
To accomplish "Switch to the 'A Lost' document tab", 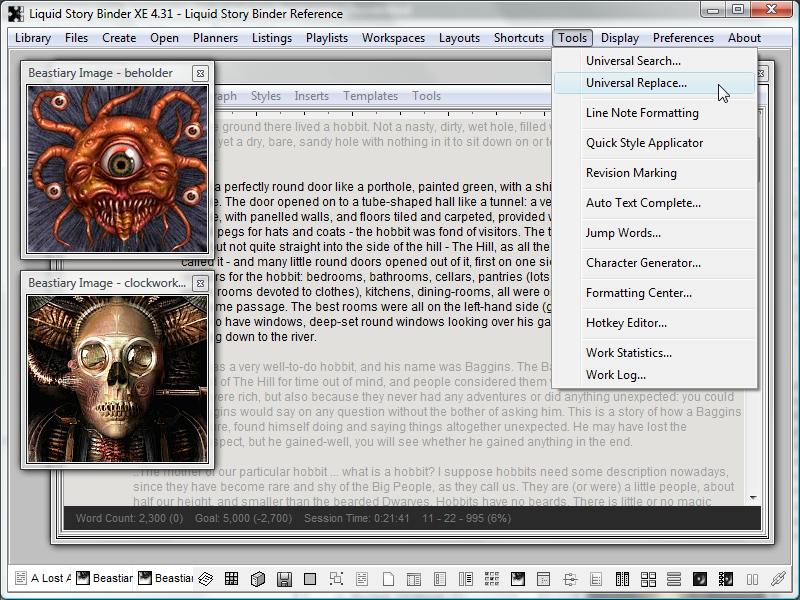I will [x=44, y=579].
